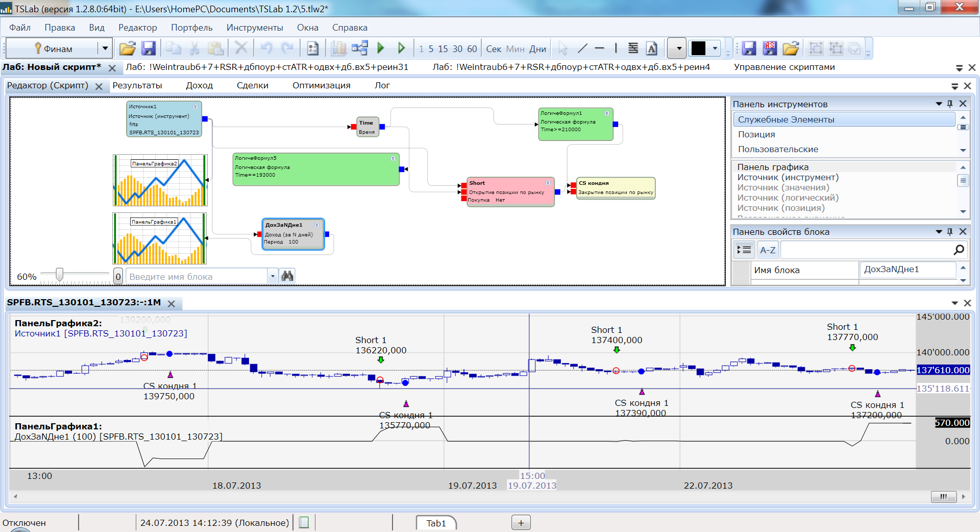Select the text label drawing tool
Viewport: 980px width, 532px height.
tap(652, 49)
